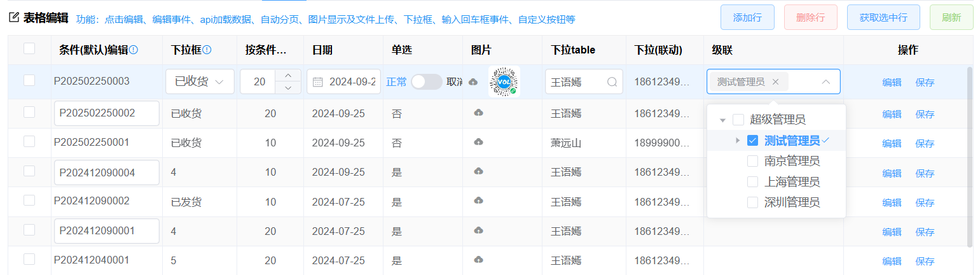The width and height of the screenshot is (980, 275).
Task: Click upload cloud icon in P202502250001 row
Action: tap(478, 142)
